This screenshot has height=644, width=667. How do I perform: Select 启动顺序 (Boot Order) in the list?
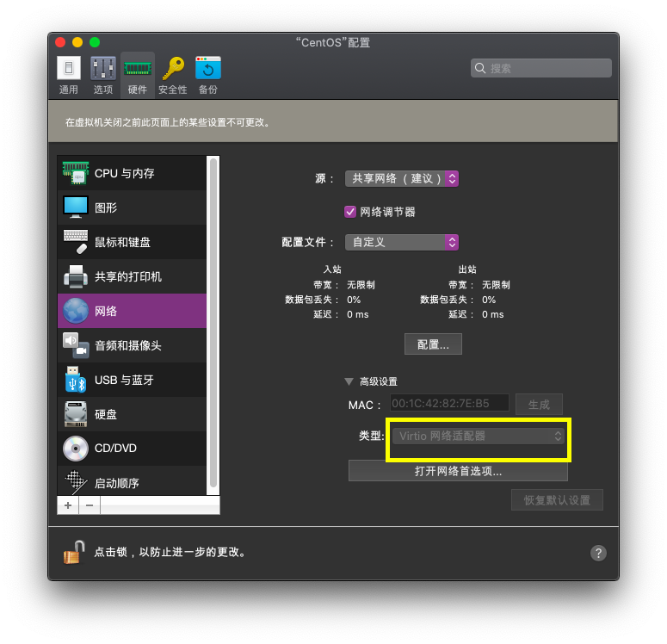pos(132,481)
